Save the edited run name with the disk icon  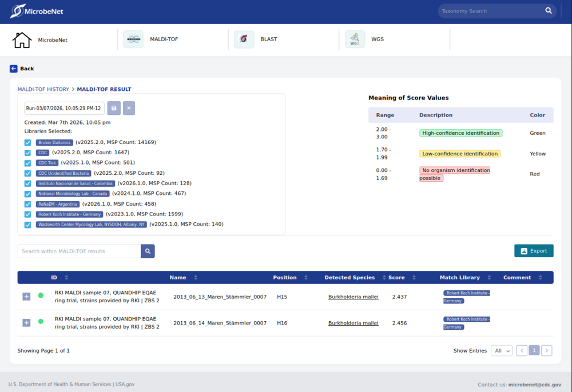tap(113, 108)
